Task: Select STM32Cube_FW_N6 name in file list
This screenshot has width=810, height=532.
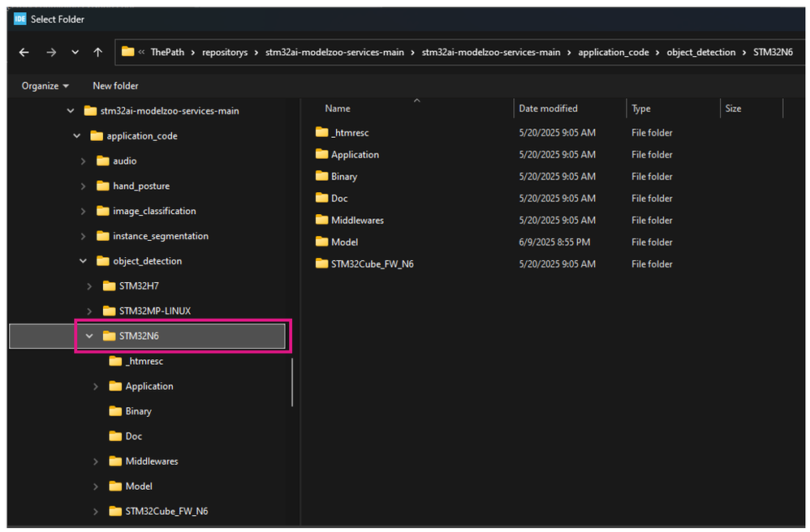Action: click(373, 264)
